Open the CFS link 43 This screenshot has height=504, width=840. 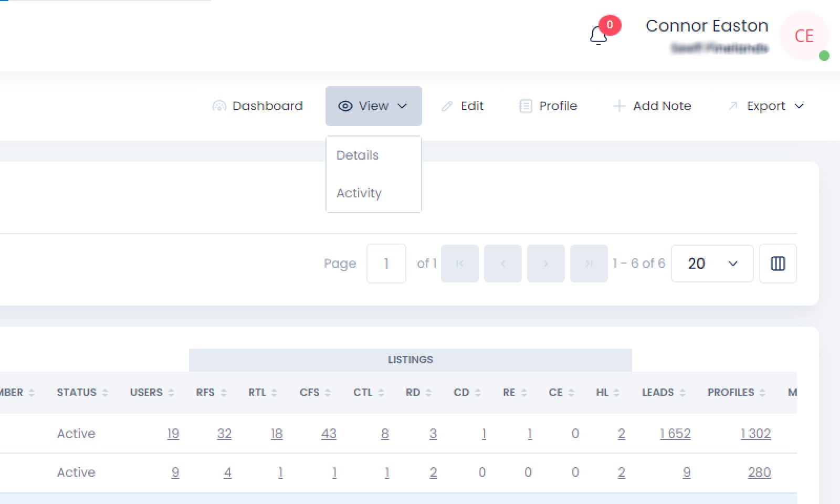click(329, 434)
